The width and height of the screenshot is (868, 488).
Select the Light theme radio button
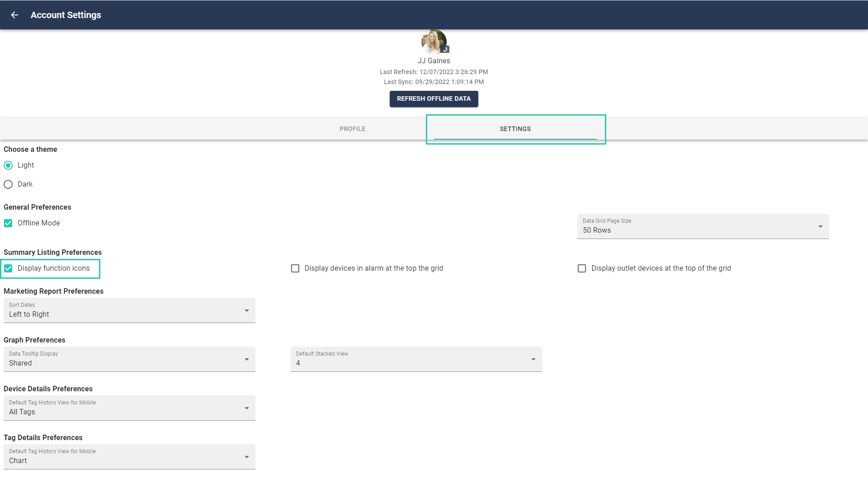click(x=8, y=165)
